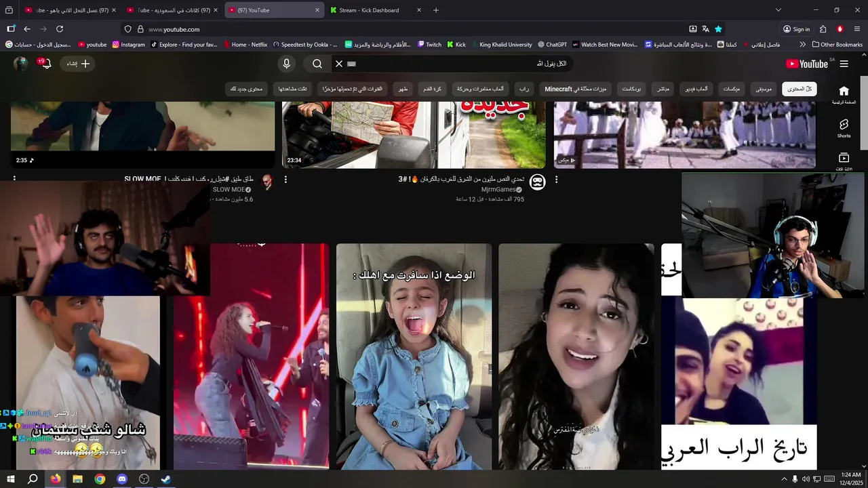
Task: Go to the Shorts sidebar icon
Action: (x=844, y=127)
